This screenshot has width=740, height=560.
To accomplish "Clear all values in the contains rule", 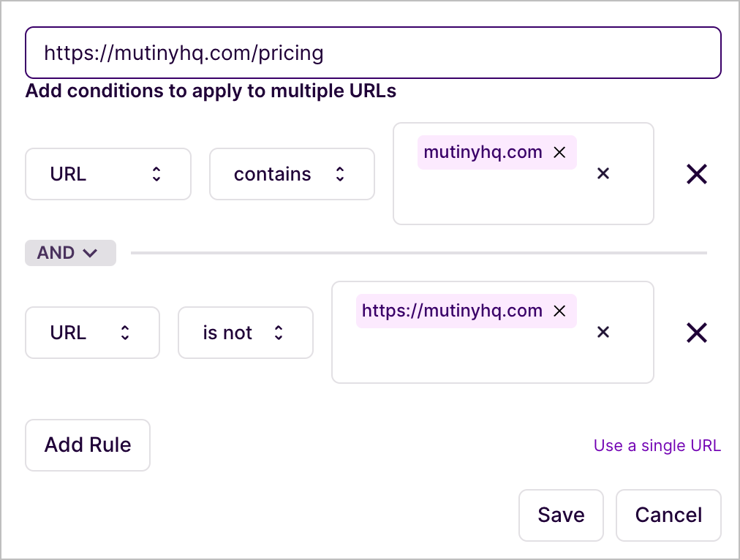I will (603, 174).
